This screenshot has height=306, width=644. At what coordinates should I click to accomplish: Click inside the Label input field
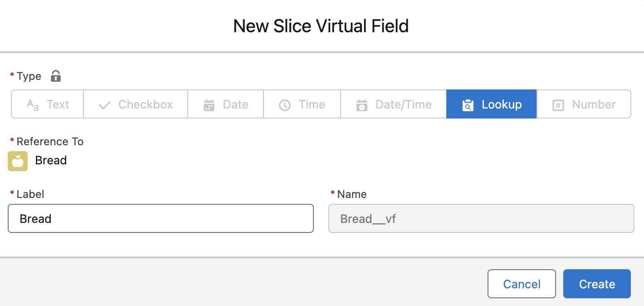point(161,218)
